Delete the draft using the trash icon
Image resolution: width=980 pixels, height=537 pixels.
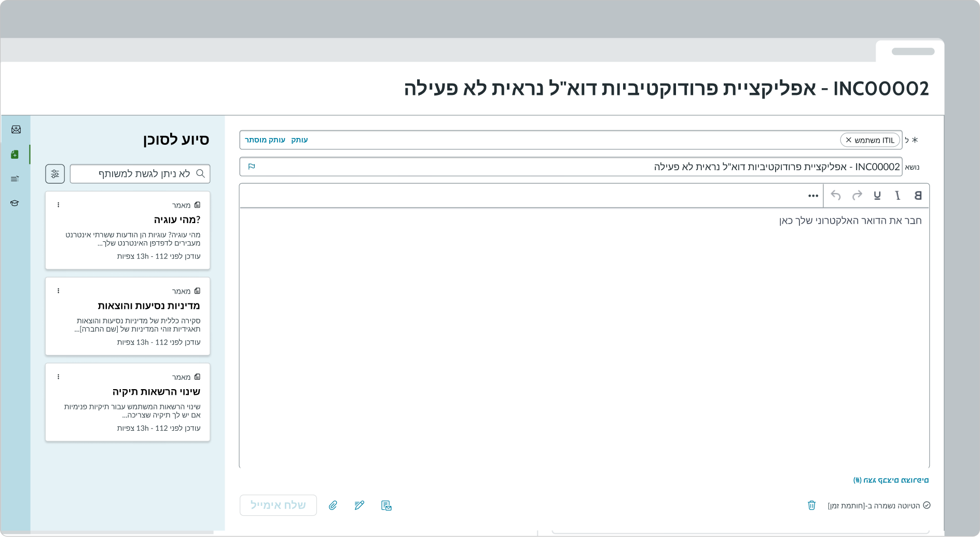coord(812,505)
